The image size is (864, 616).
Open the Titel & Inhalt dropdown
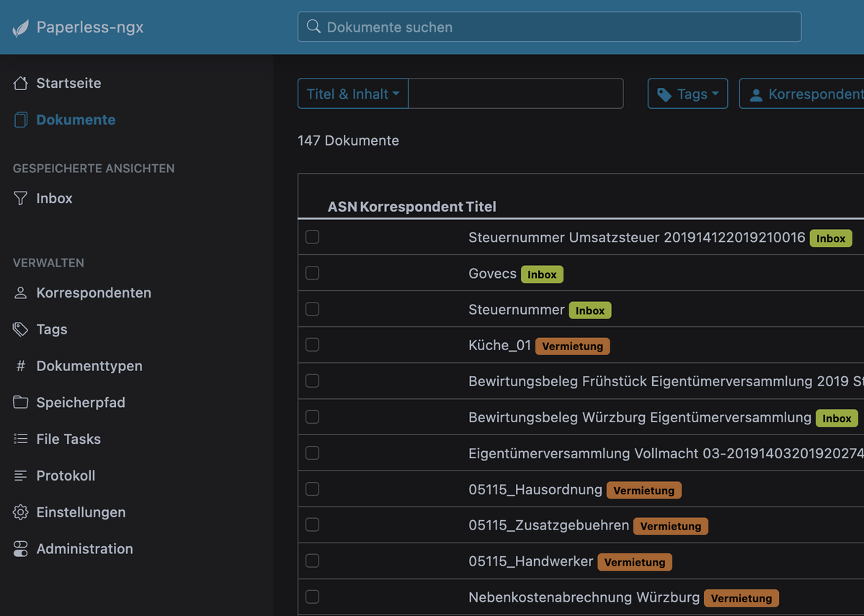(x=353, y=94)
